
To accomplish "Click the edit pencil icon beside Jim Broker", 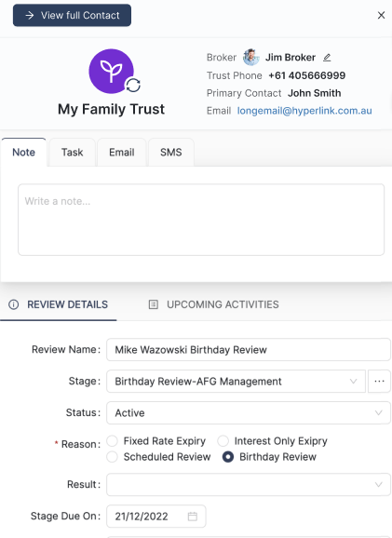I will click(x=327, y=58).
